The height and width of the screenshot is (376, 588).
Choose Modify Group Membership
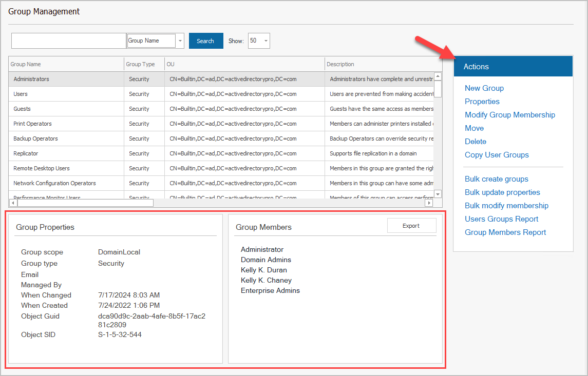tap(509, 115)
